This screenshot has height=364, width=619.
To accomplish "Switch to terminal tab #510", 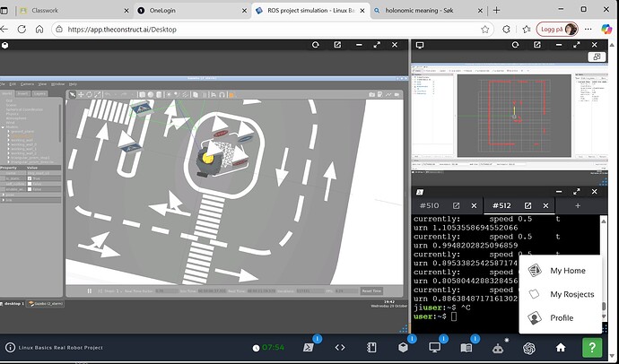I will pos(429,205).
